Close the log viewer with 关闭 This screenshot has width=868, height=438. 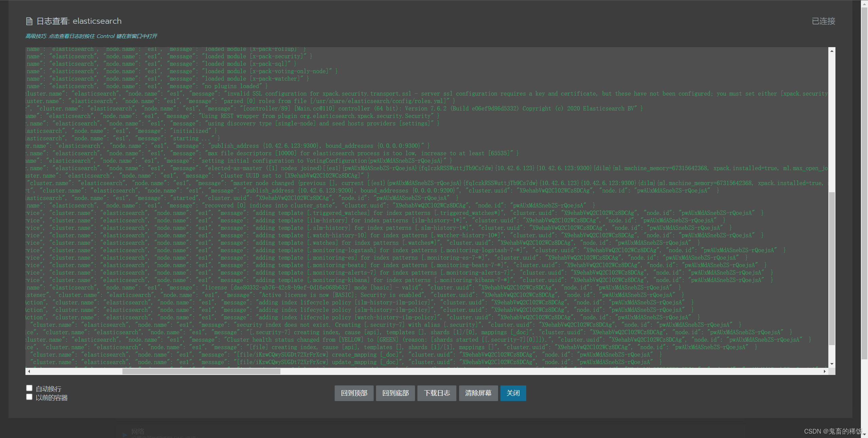(x=513, y=393)
